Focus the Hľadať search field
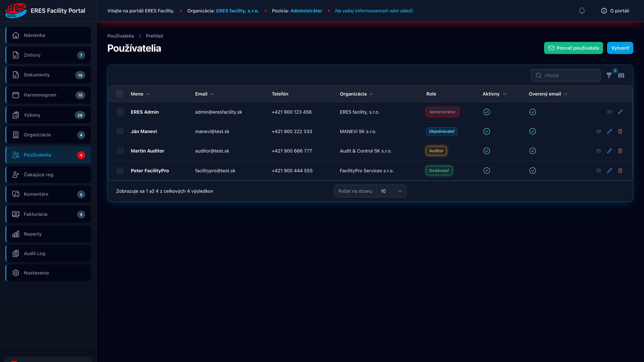 566,75
